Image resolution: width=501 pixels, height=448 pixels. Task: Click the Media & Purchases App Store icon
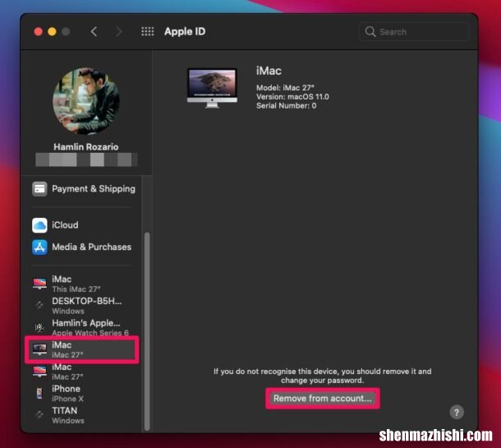[x=39, y=247]
